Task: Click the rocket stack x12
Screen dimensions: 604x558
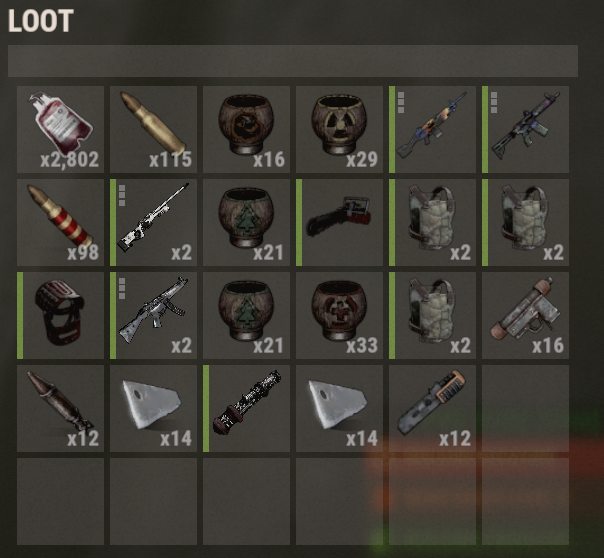Action: point(60,408)
